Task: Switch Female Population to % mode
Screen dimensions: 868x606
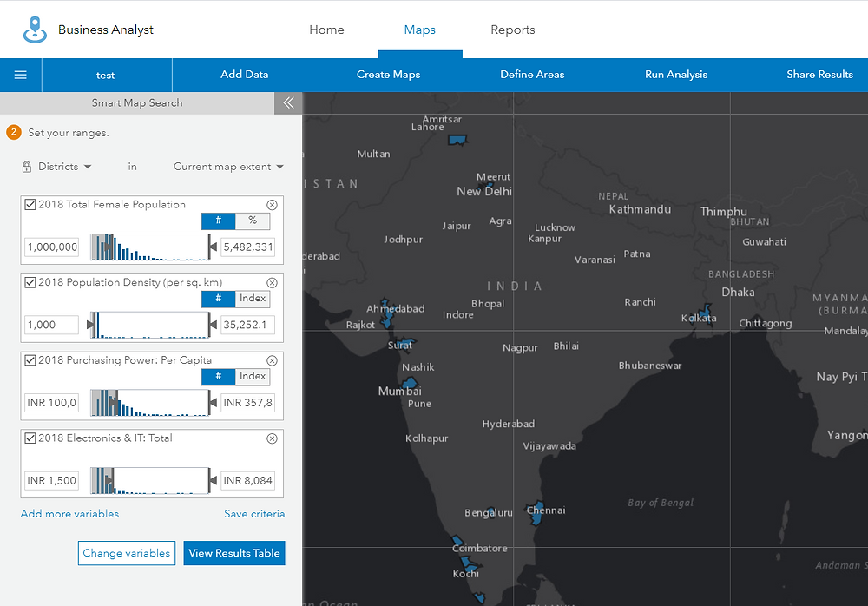Action: (x=253, y=221)
